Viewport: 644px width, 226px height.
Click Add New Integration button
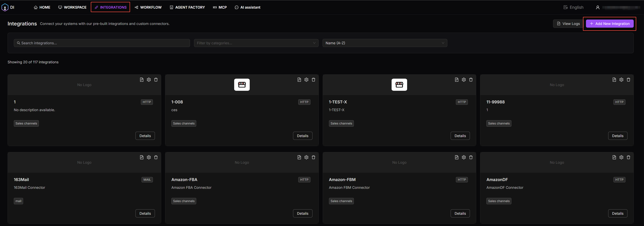point(610,24)
